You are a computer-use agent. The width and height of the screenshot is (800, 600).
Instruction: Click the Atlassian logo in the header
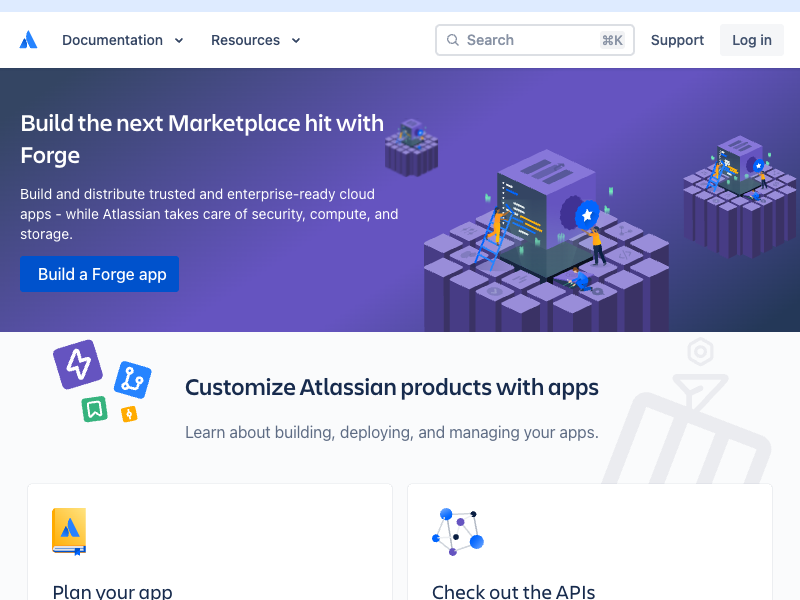coord(29,40)
